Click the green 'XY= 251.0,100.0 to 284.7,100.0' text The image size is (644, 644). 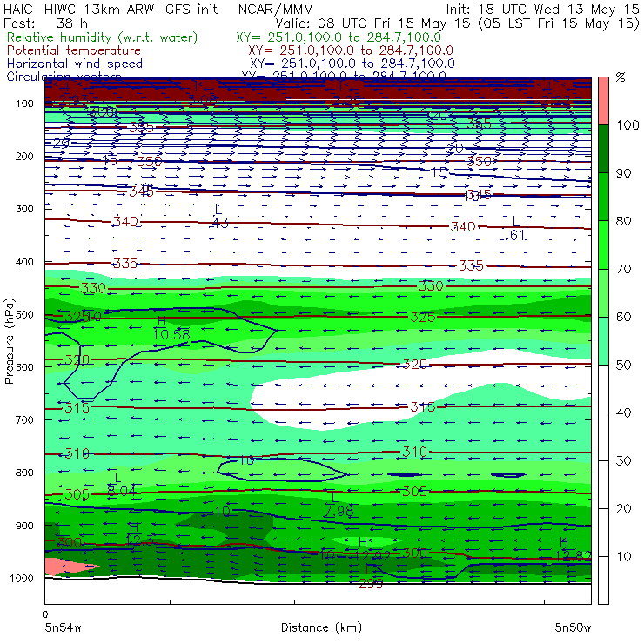point(339,37)
